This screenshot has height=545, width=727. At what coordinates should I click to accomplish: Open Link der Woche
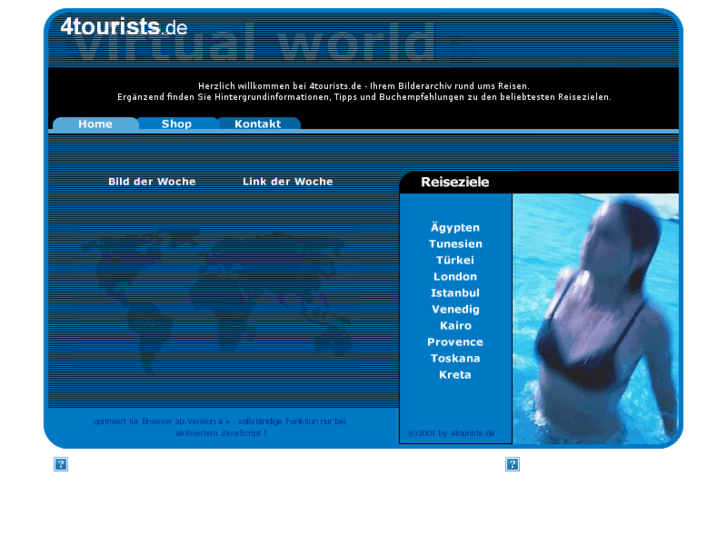[x=288, y=182]
